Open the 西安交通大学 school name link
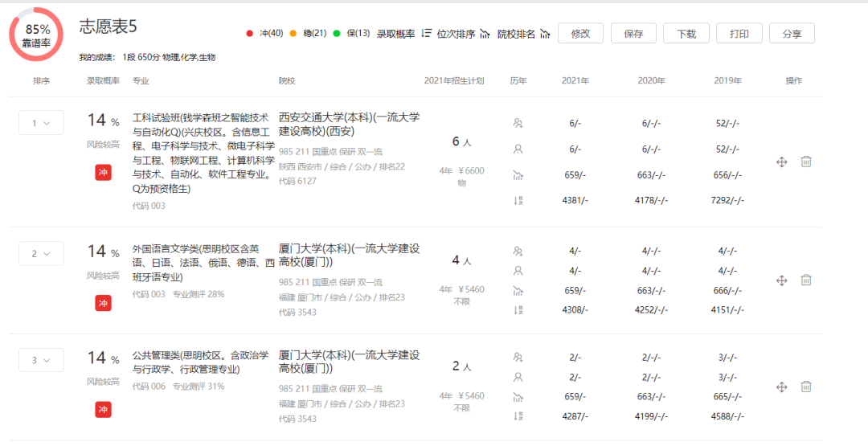 (x=349, y=124)
